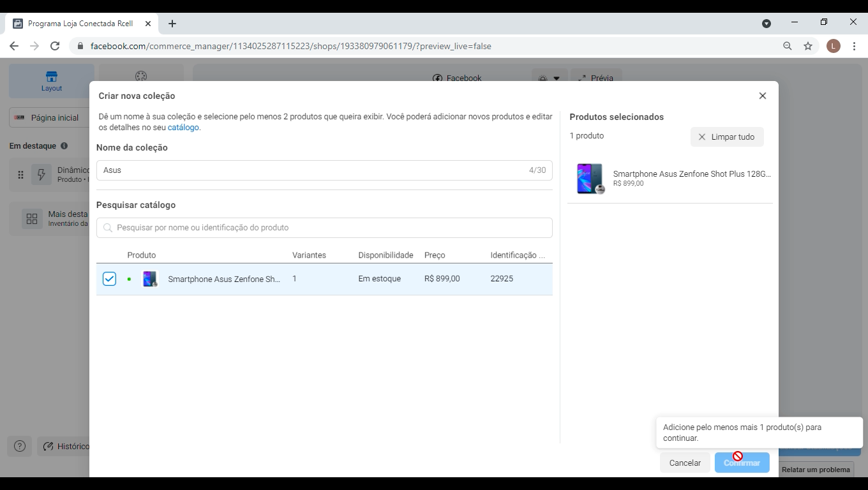Click the address bar URL

[x=291, y=46]
